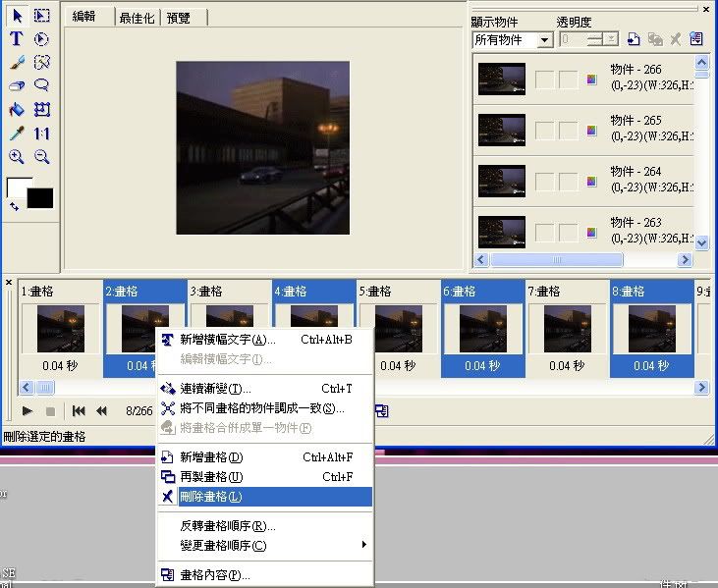Set view to actual size 1:1
This screenshot has height=588, width=718.
(x=41, y=134)
